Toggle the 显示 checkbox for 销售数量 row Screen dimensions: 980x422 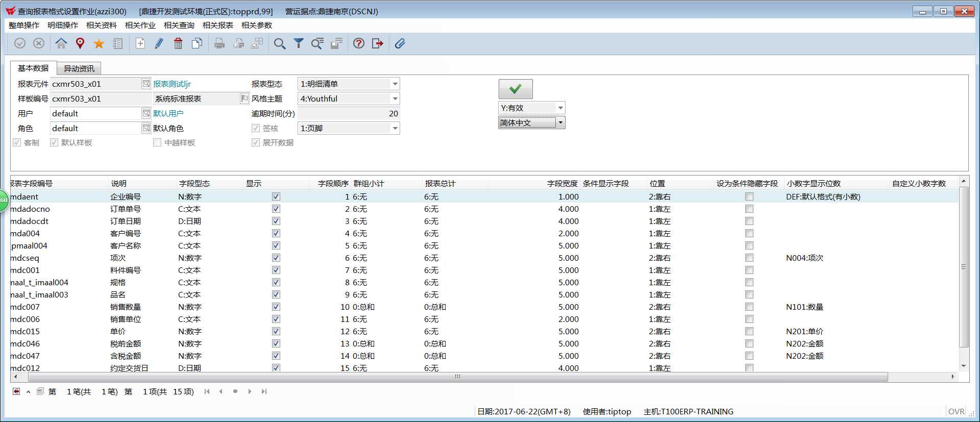(x=276, y=307)
